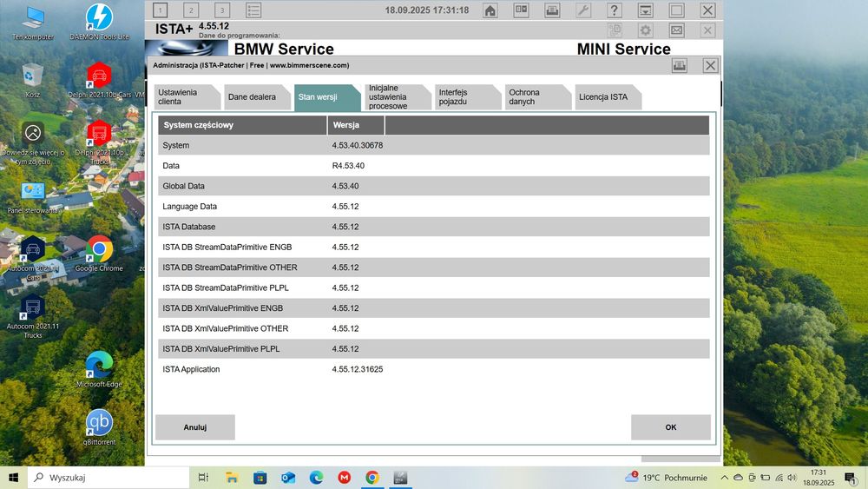
Task: Open the taskbar clock showing 17:31
Action: (x=819, y=478)
